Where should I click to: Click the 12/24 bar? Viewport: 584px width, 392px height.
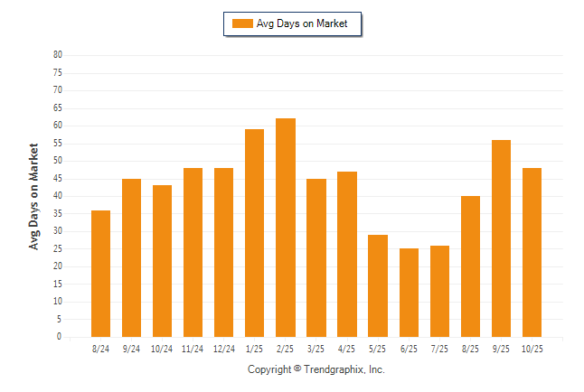pos(223,253)
